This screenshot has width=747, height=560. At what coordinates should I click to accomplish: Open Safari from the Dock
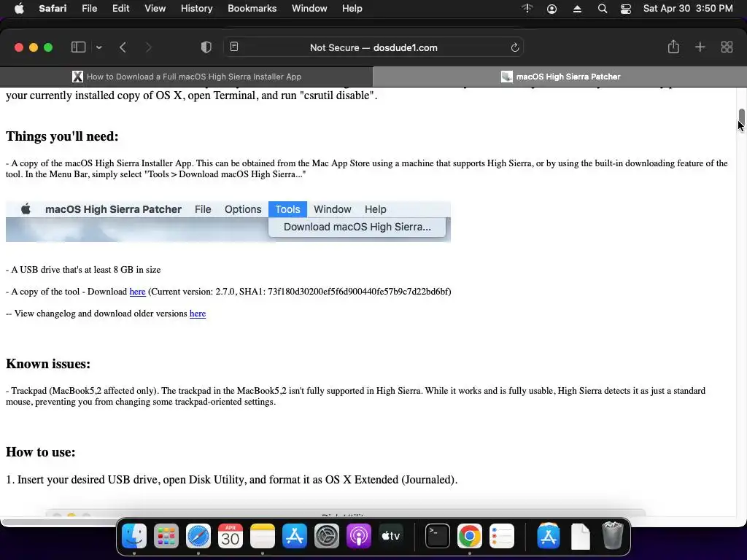pyautogui.click(x=198, y=536)
